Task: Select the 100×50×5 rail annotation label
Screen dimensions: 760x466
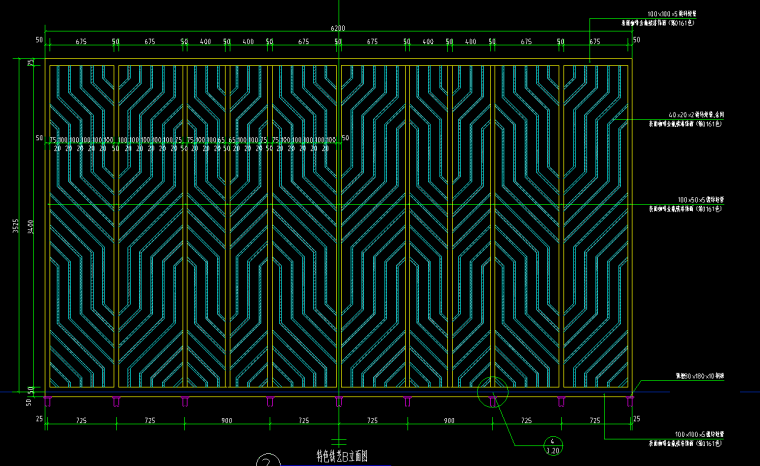Action: click(692, 200)
